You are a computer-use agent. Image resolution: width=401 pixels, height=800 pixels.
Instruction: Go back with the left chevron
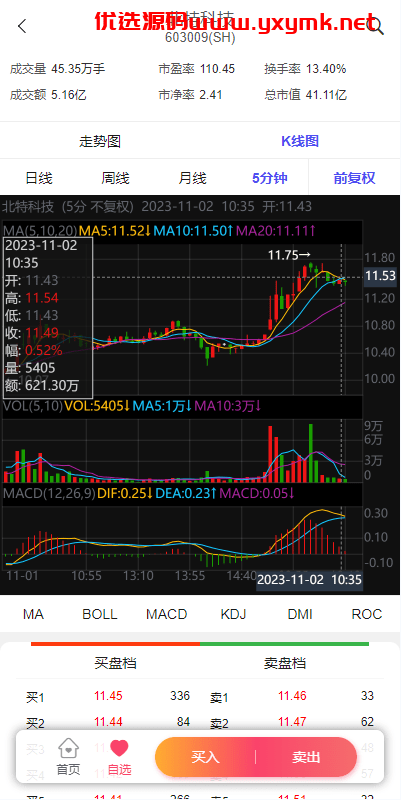21,26
